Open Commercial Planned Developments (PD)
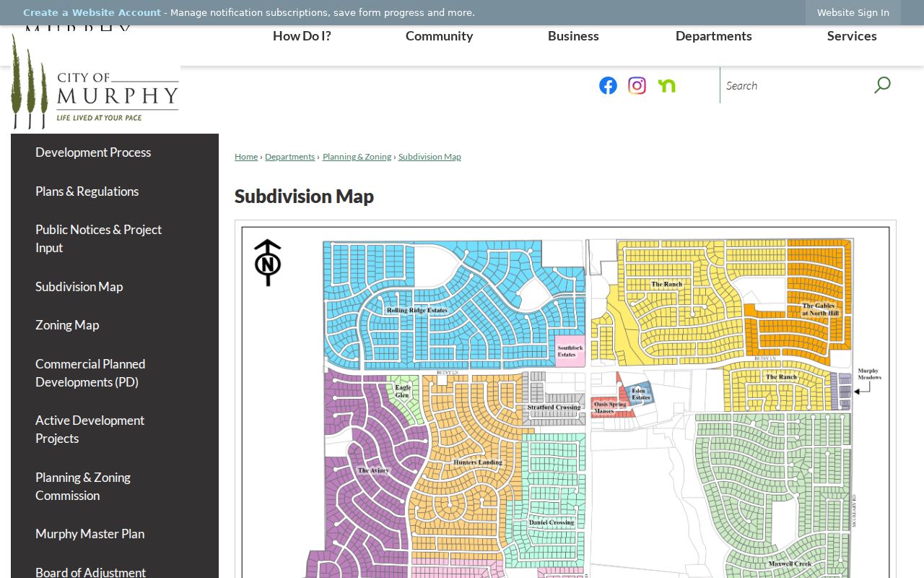 (115, 373)
